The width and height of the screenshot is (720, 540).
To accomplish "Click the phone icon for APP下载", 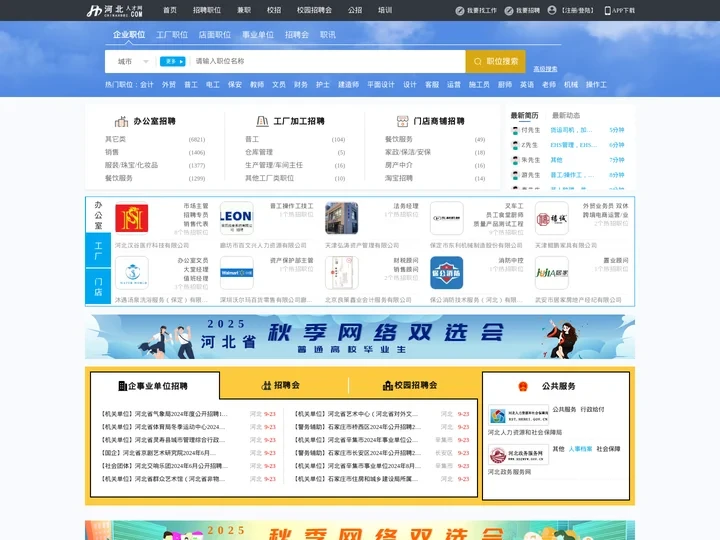I will tap(608, 11).
